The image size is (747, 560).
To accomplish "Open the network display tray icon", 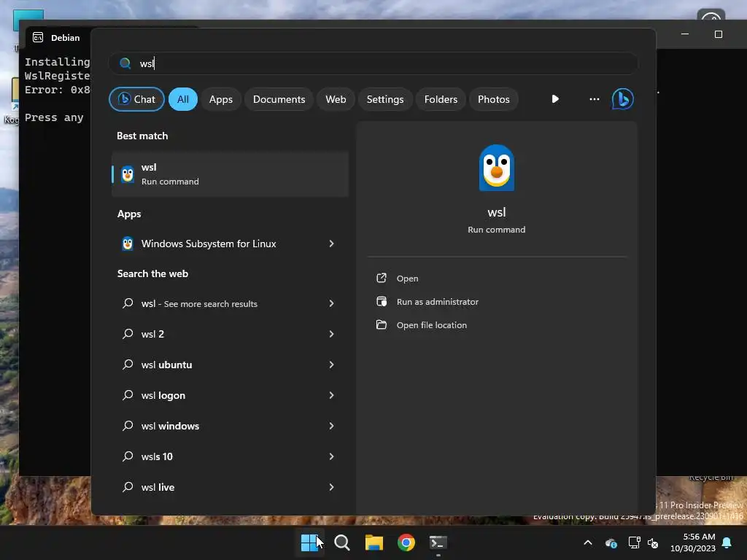I will coord(634,542).
